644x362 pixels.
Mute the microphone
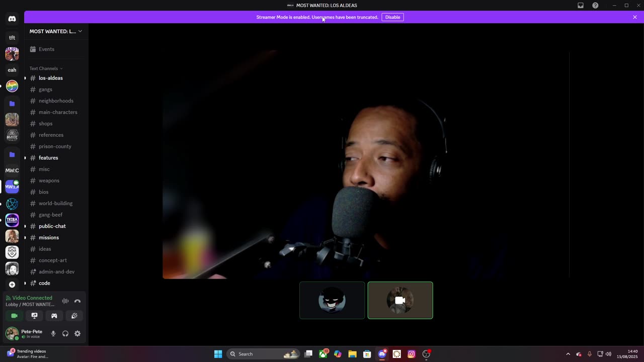click(x=53, y=333)
